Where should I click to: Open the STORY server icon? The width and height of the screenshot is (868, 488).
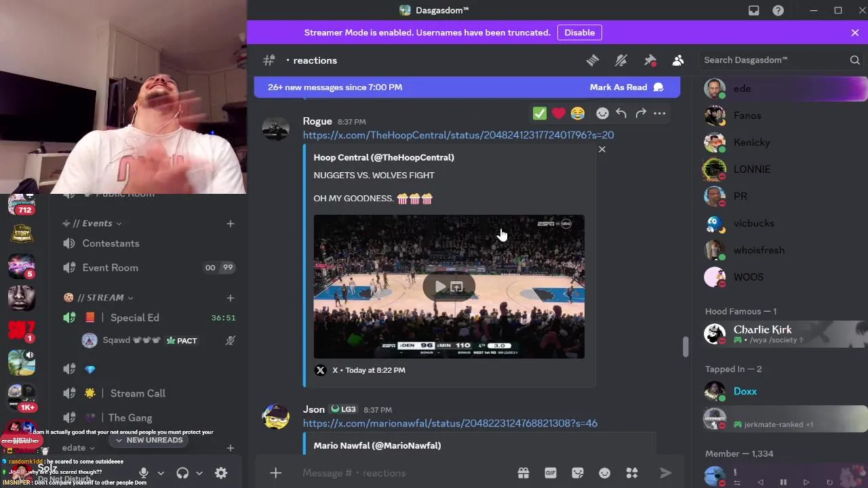click(x=22, y=234)
